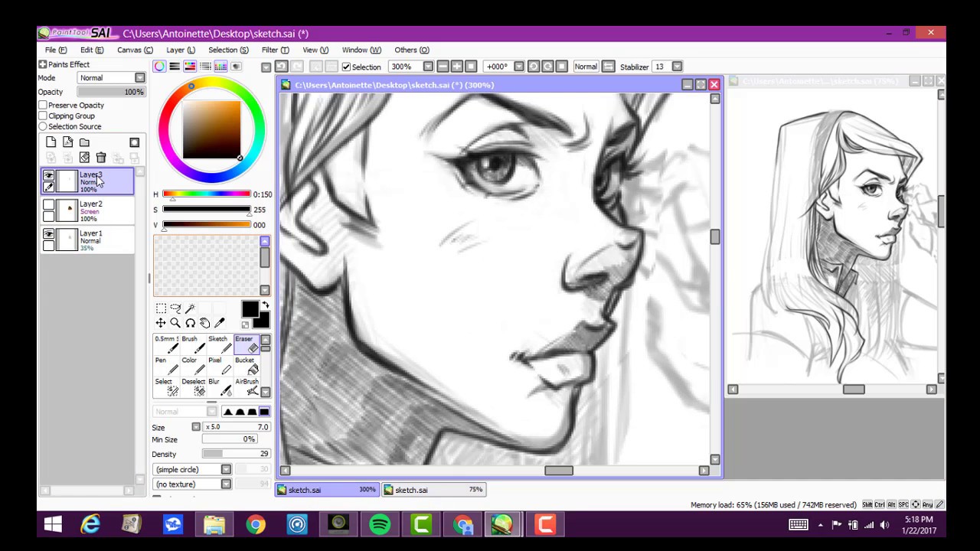Select the Sketch pencil tool
Screen dimensions: 980x551
coord(218,344)
